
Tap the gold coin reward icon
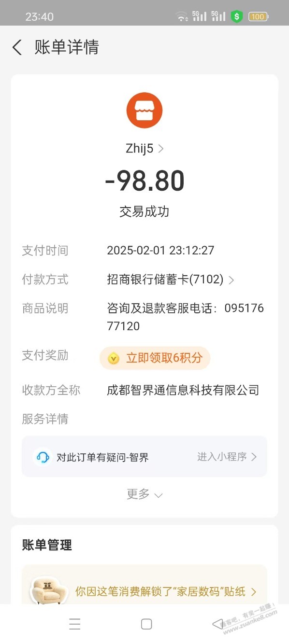[114, 358]
